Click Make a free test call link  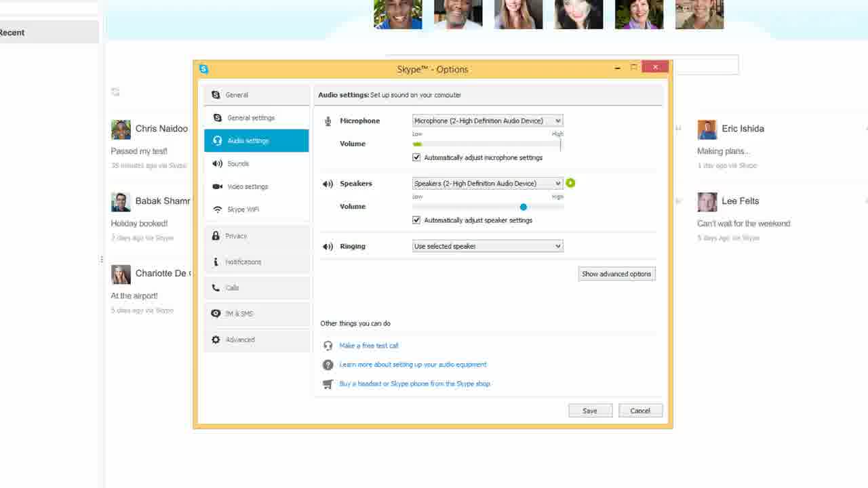pos(369,346)
